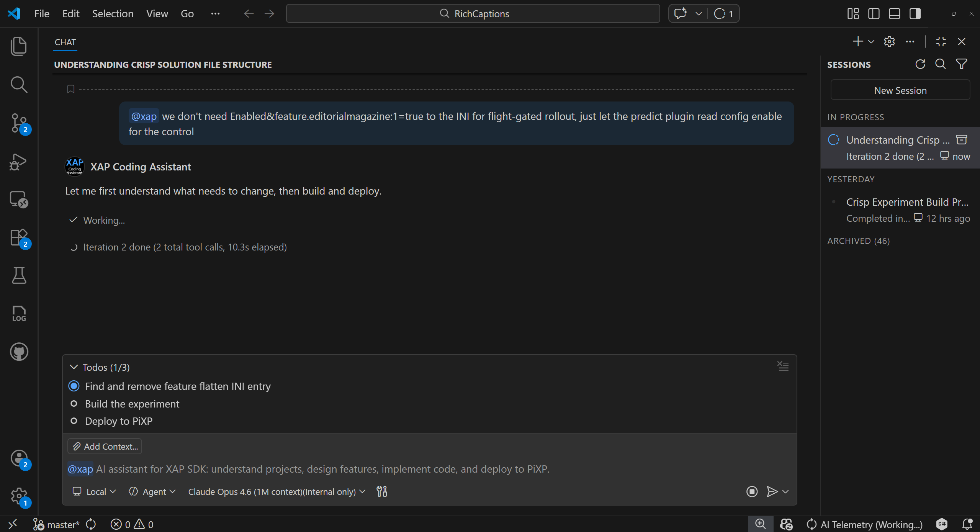This screenshot has height=532, width=980.
Task: Open the Explorer view in activity bar
Action: pyautogui.click(x=18, y=46)
